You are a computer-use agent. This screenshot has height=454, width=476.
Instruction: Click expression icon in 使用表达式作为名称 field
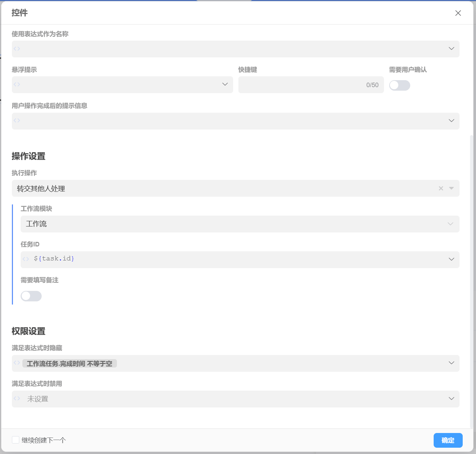tap(17, 49)
